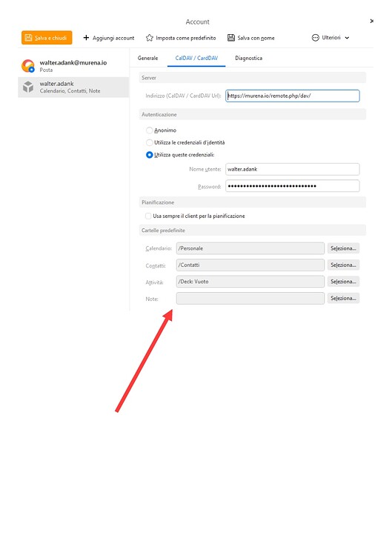Click the Account dialog title
The height and width of the screenshot is (556, 392).
coord(197,22)
